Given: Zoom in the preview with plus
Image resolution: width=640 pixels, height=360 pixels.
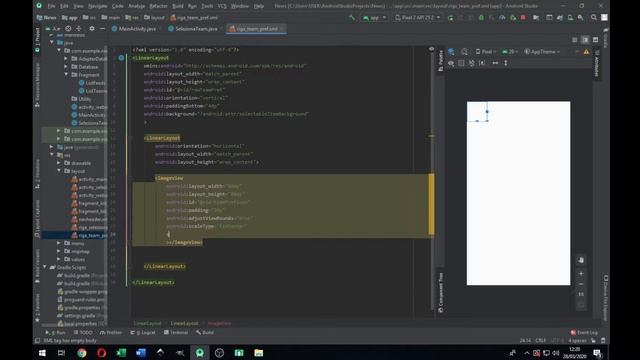Looking at the screenshot, I should (x=581, y=274).
